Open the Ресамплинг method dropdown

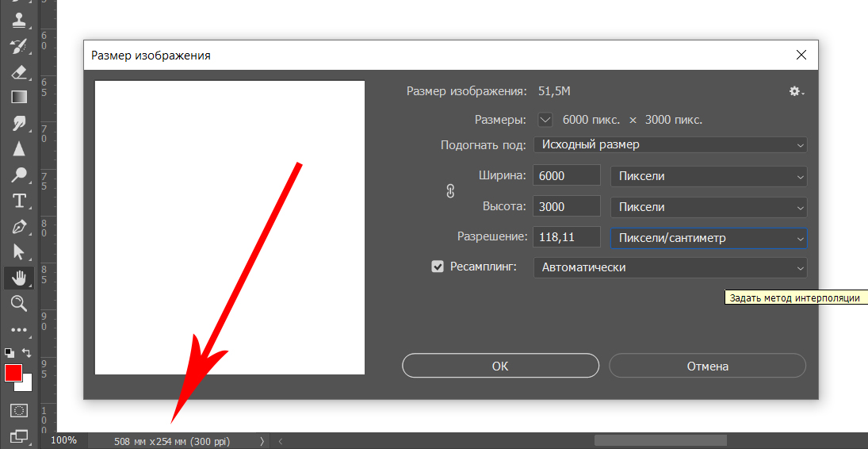pos(671,268)
